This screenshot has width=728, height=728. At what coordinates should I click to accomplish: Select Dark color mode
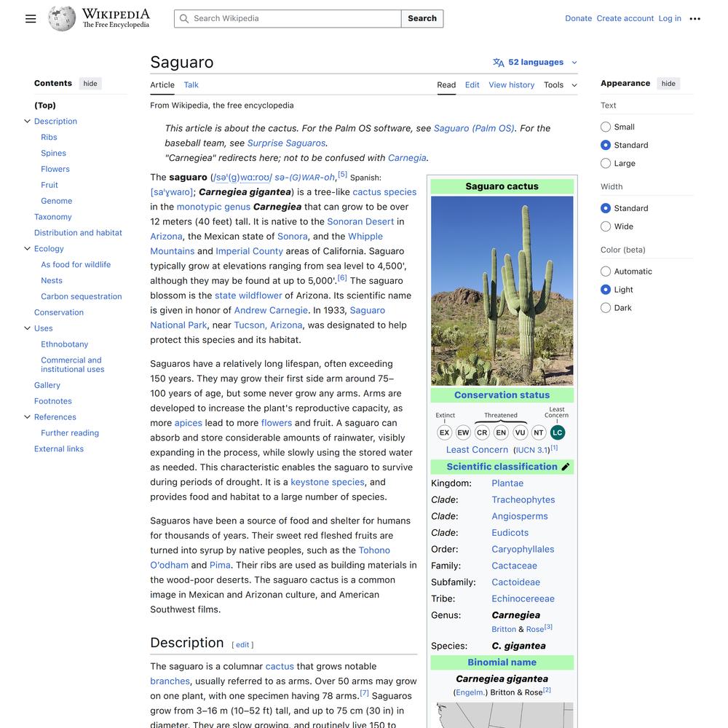pos(606,307)
